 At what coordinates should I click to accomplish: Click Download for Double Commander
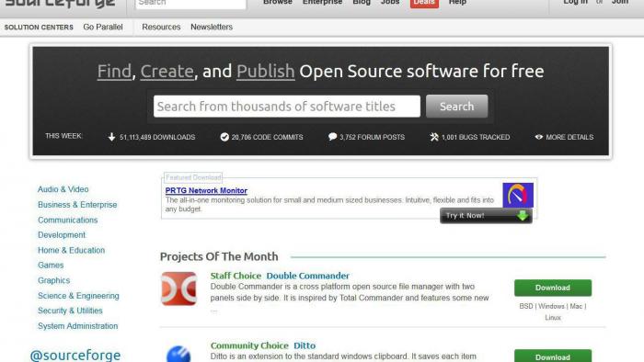pos(553,288)
